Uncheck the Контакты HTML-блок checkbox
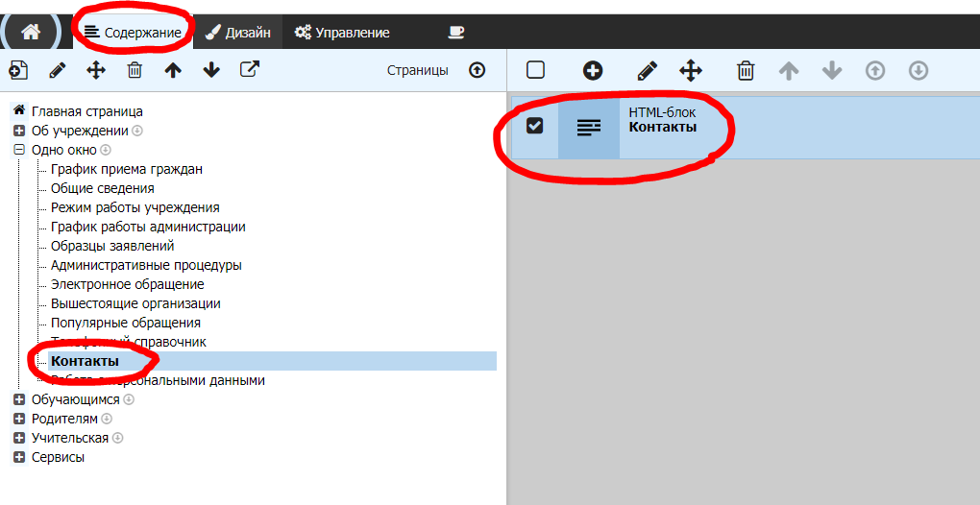This screenshot has width=980, height=505. [x=535, y=126]
